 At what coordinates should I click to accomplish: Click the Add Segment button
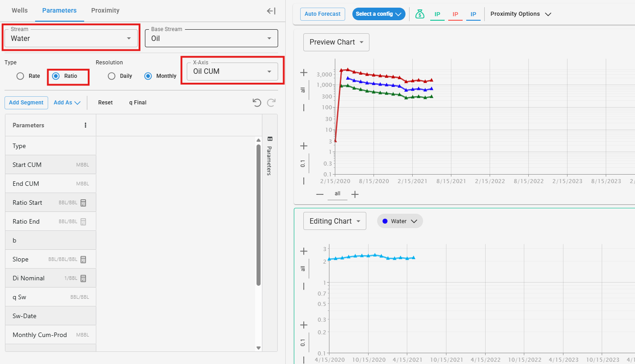(x=26, y=103)
